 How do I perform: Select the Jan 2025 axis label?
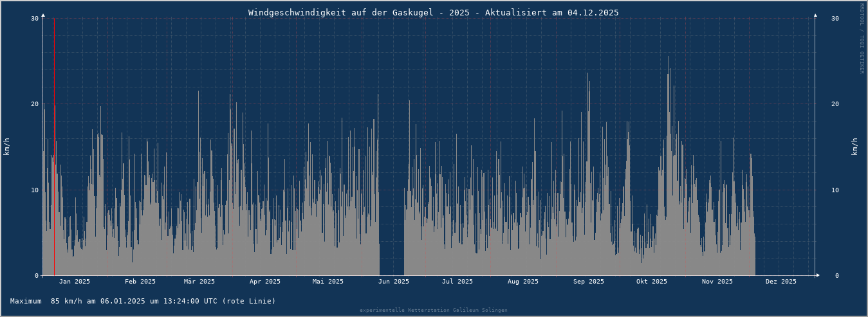[74, 282]
